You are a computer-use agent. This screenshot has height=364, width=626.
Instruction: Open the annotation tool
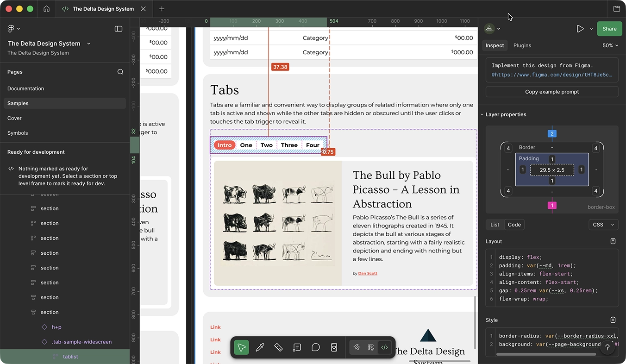pos(297,347)
